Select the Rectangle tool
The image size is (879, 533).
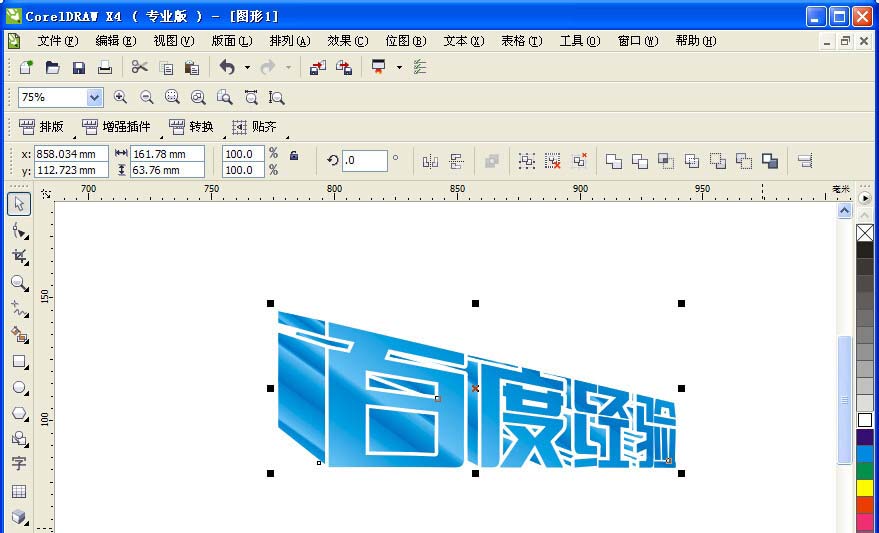point(20,361)
